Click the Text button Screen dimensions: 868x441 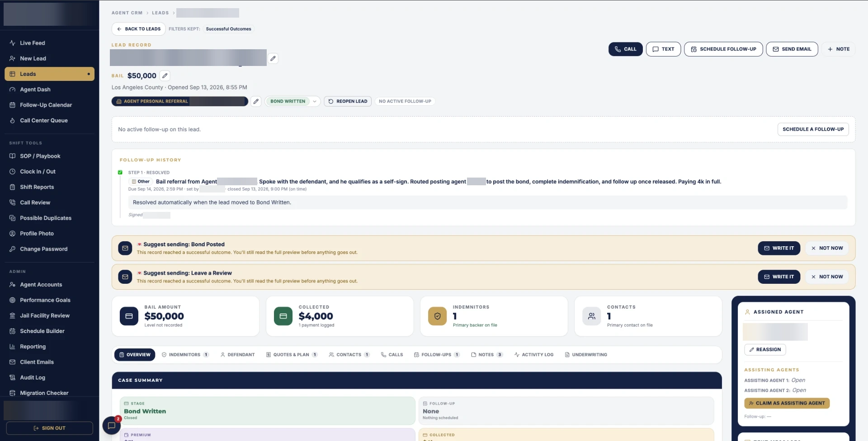pos(663,49)
